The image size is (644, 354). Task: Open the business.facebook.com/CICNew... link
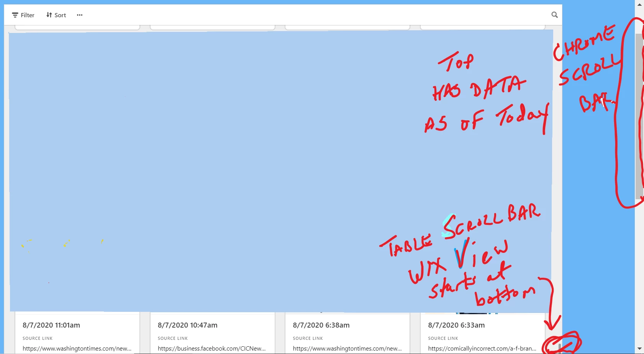click(x=212, y=348)
